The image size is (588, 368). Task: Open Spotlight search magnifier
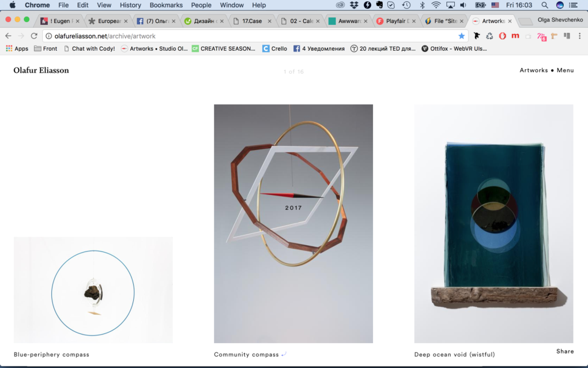545,5
